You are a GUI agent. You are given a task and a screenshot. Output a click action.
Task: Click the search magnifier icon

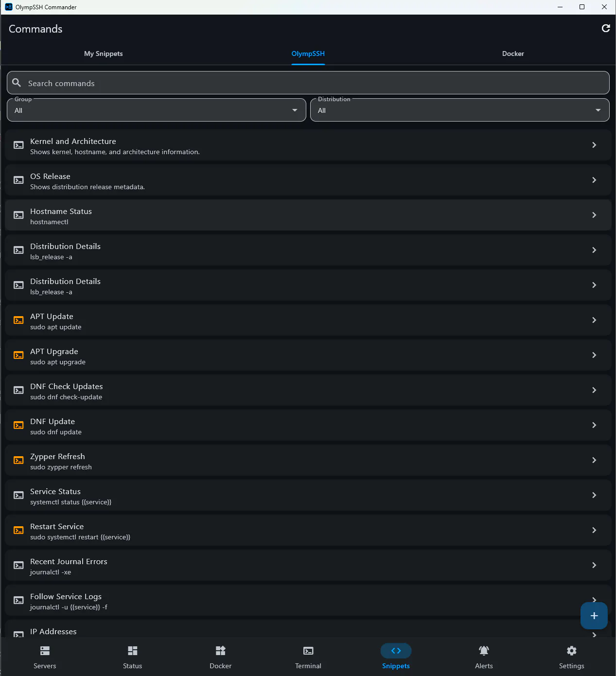tap(17, 83)
